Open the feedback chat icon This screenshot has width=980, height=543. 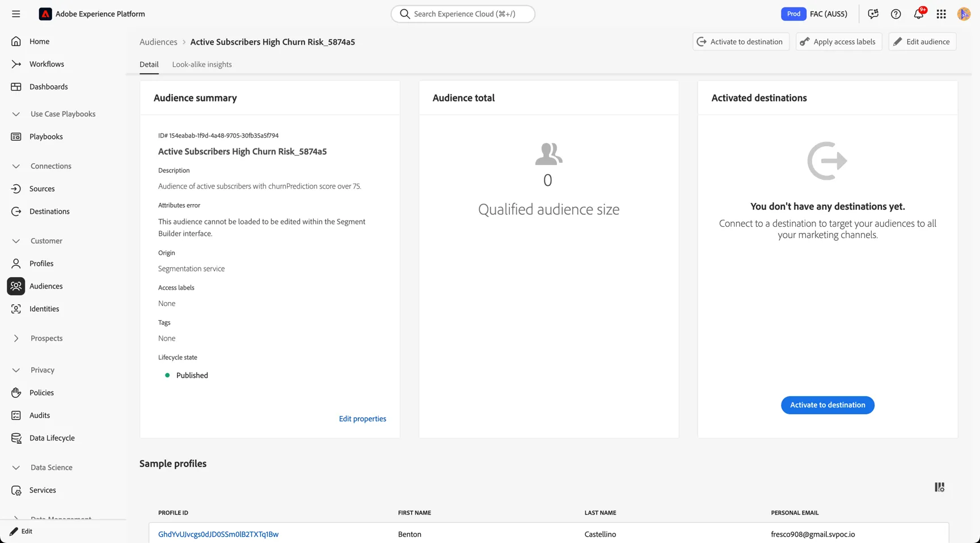click(x=873, y=14)
